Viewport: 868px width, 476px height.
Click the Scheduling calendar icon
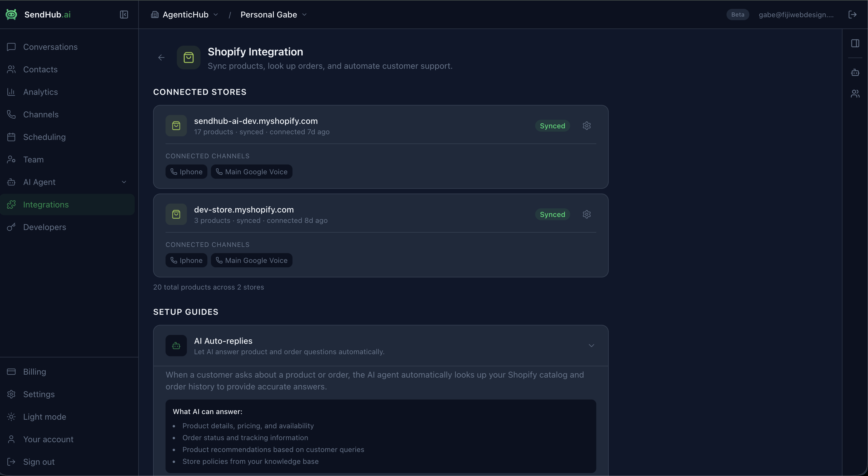tap(11, 137)
